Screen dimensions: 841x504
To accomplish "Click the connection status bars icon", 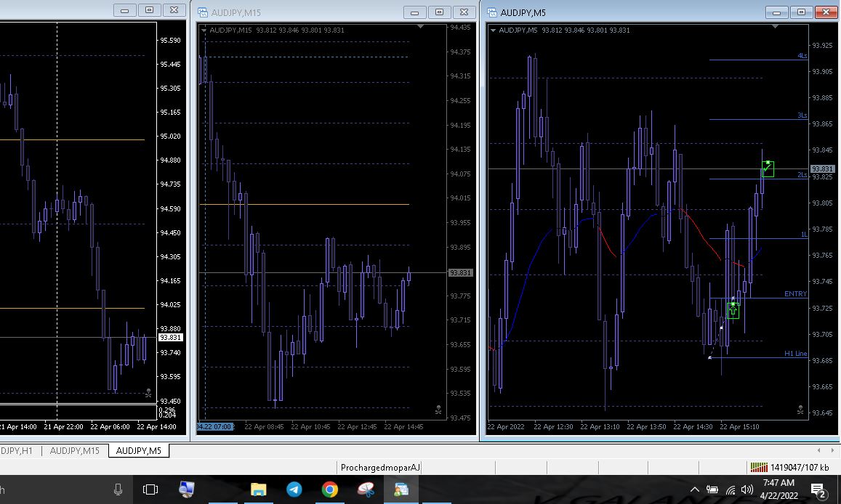I will [x=759, y=468].
